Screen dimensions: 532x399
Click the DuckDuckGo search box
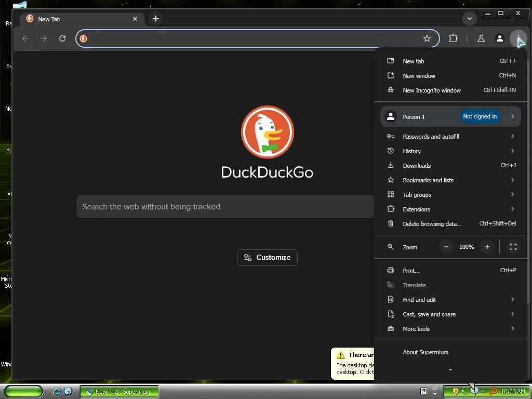225,207
